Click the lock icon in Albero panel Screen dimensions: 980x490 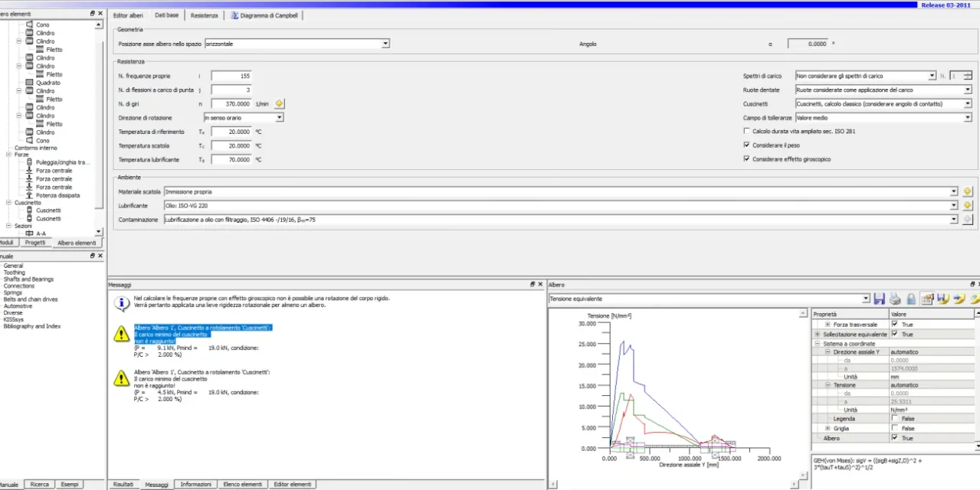point(910,299)
